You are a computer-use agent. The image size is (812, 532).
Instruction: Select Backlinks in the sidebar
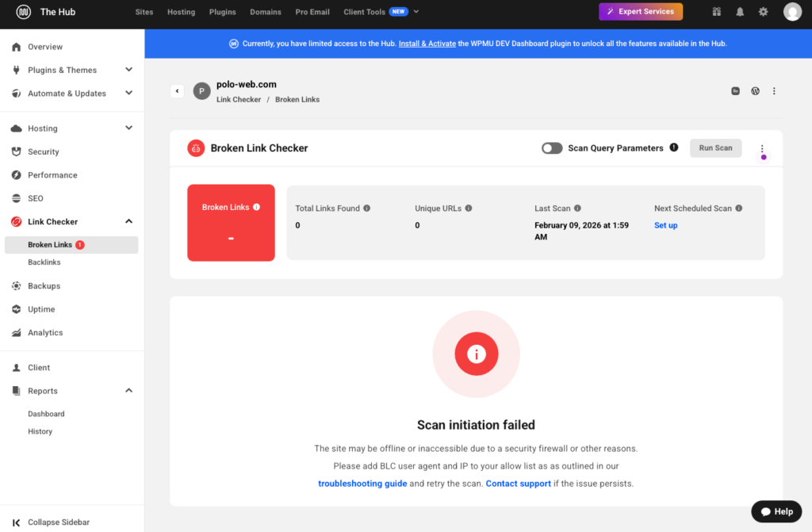coord(44,262)
